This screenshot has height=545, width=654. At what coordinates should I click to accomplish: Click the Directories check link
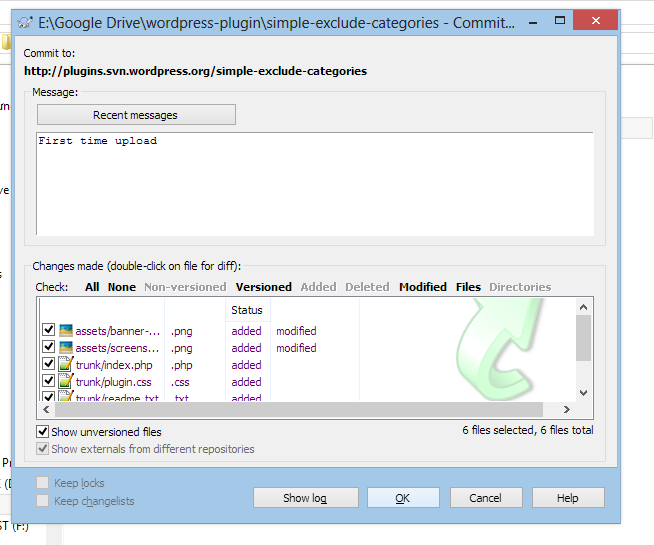point(520,287)
